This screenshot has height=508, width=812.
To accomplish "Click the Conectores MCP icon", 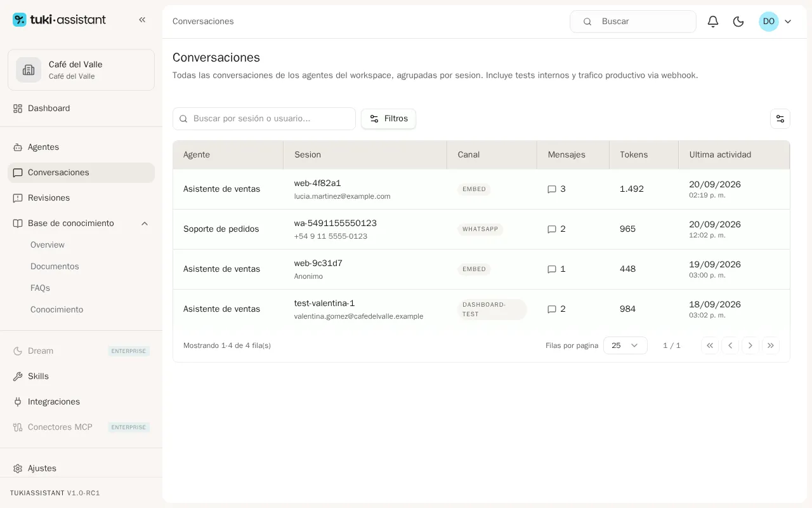I will pos(18,427).
